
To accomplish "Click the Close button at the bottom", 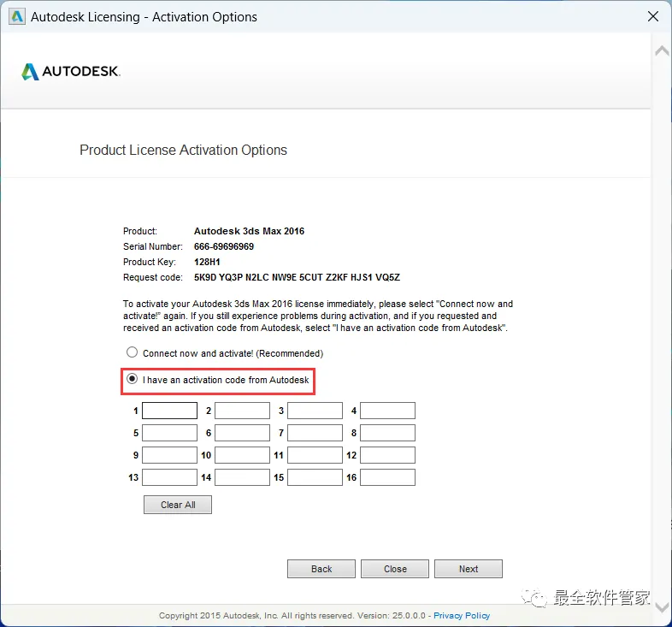I will coord(395,569).
